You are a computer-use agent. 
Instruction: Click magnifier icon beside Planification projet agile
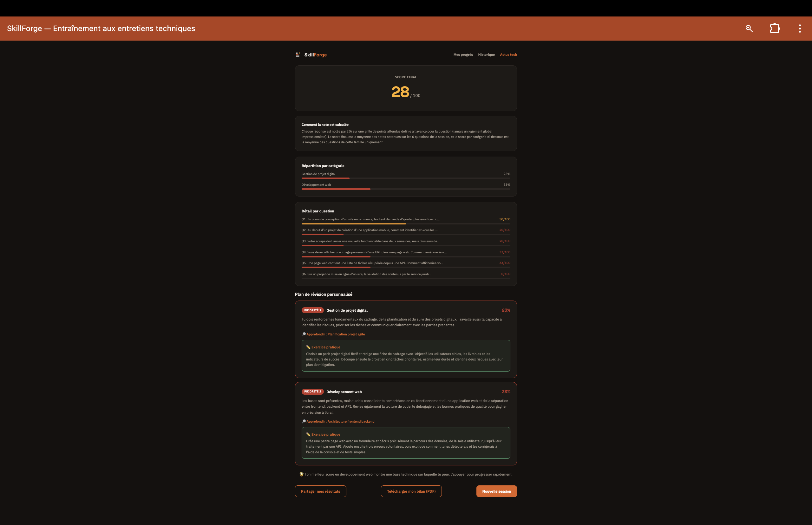pyautogui.click(x=304, y=334)
